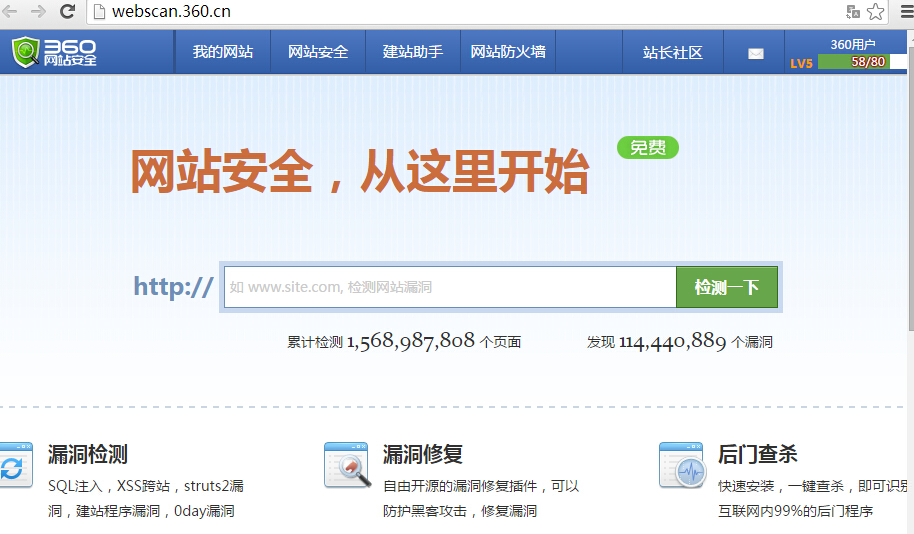Click the 网站安全，从这里开始 headline
The height and width of the screenshot is (534, 914).
pos(360,171)
